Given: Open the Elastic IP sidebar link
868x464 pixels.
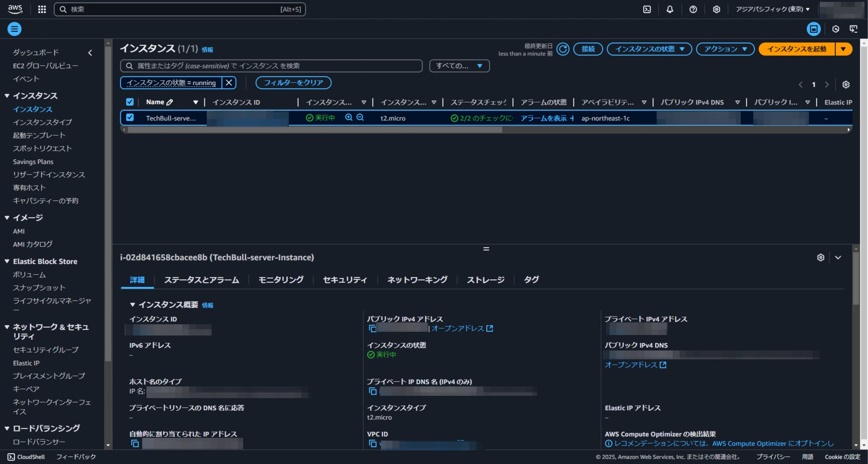Looking at the screenshot, I should coord(26,363).
